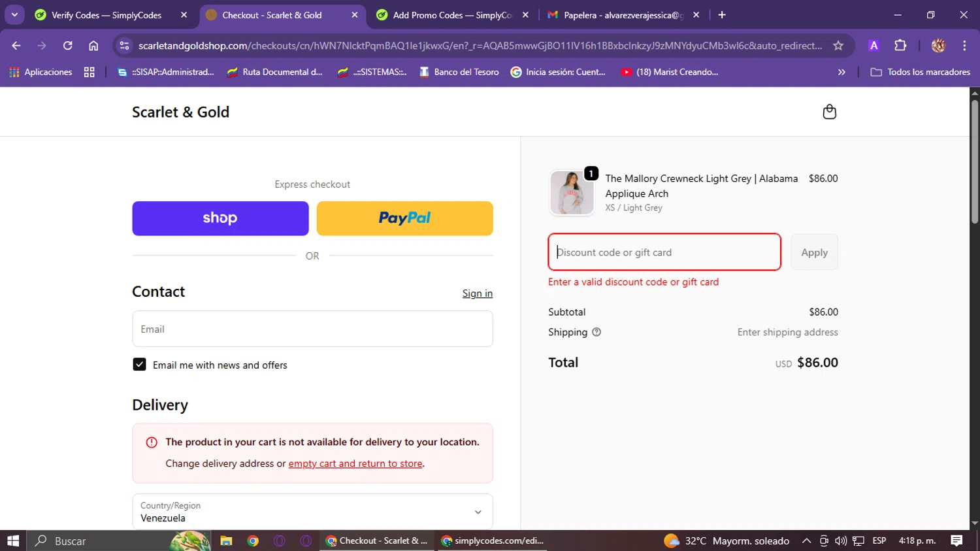This screenshot has height=551, width=980.
Task: Open a new browser tab
Action: [x=722, y=15]
